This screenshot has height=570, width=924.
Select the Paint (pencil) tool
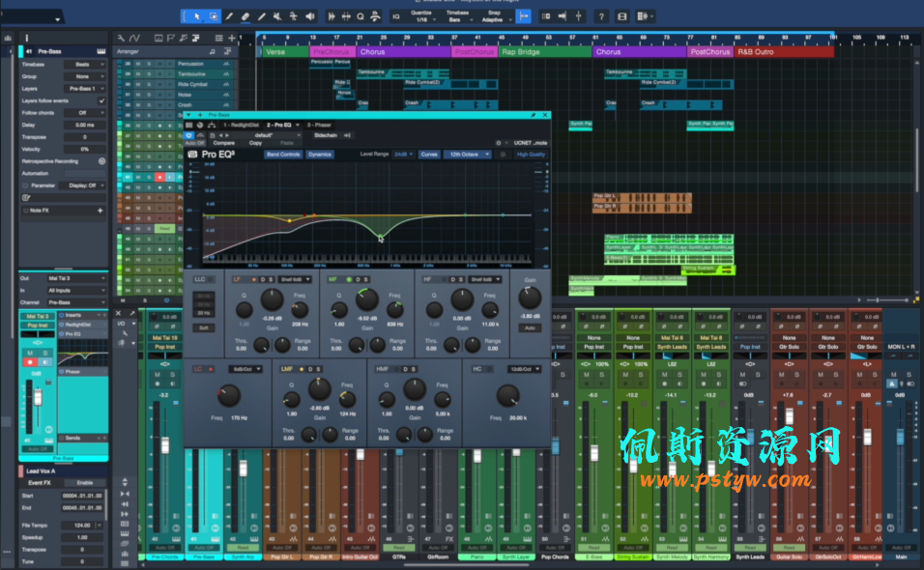point(262,16)
